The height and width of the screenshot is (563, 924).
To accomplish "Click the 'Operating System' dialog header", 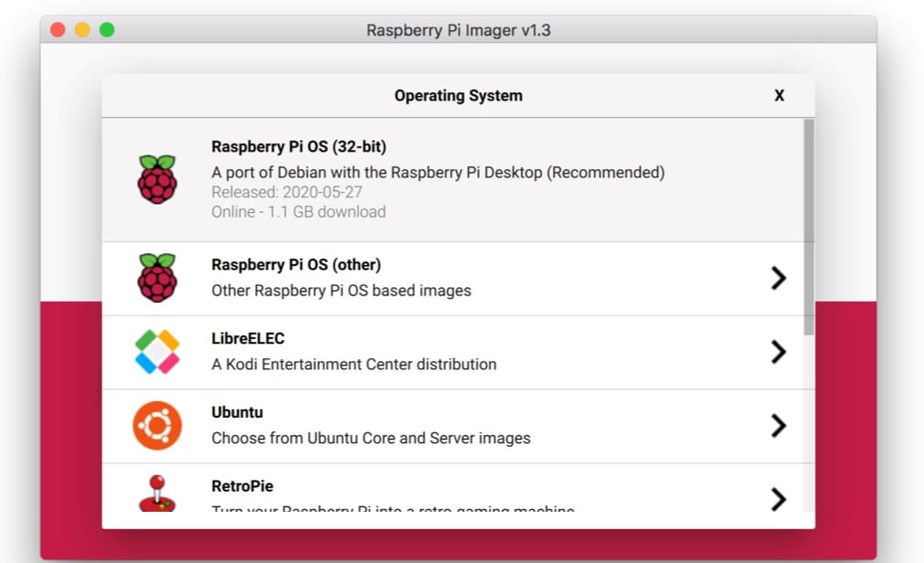I will coord(459,95).
